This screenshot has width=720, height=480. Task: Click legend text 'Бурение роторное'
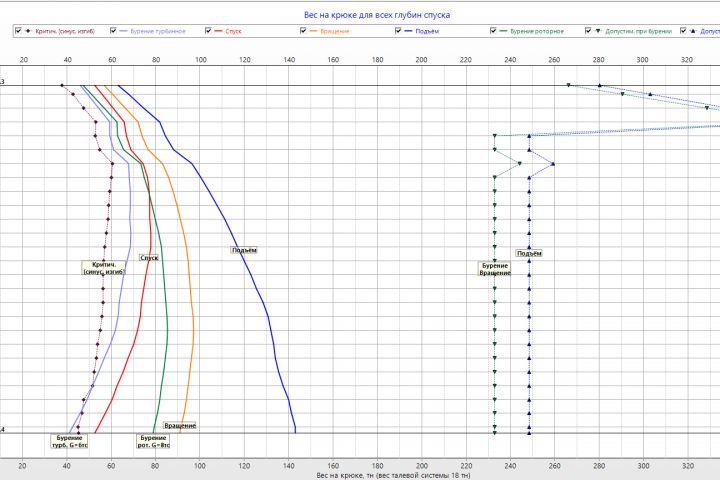(537, 31)
